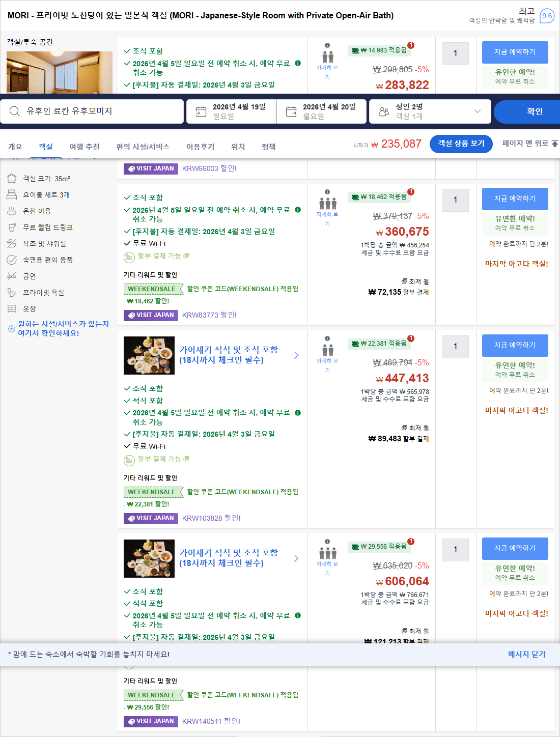Screen dimensions: 560x737
Task: Click 지금 예약하기 for the ₩360,675 room
Action: [515, 199]
